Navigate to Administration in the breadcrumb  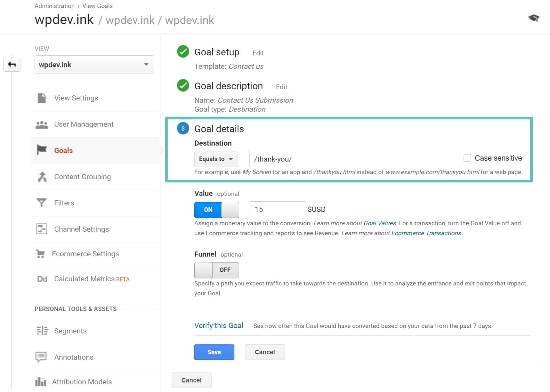point(54,6)
